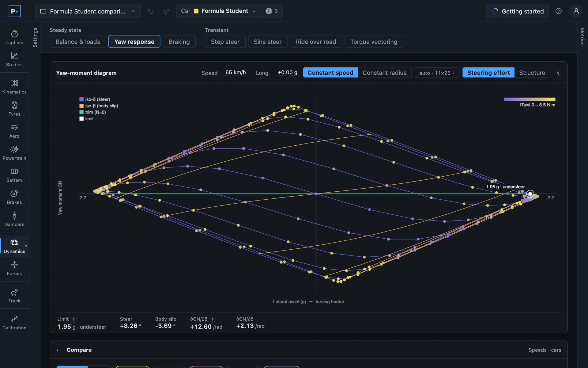The width and height of the screenshot is (588, 368).
Task: Open the Sine steer analysis
Action: click(268, 42)
